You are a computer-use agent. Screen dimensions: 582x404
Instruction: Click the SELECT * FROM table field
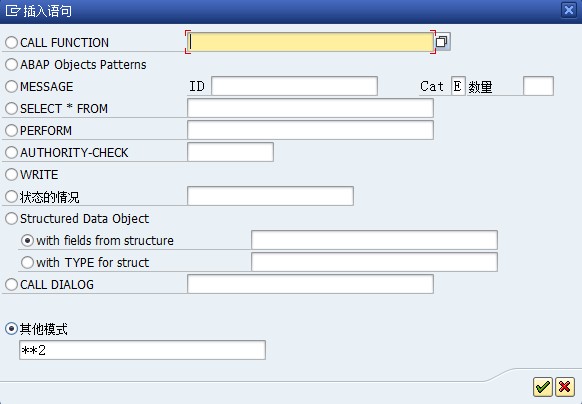tap(310, 108)
